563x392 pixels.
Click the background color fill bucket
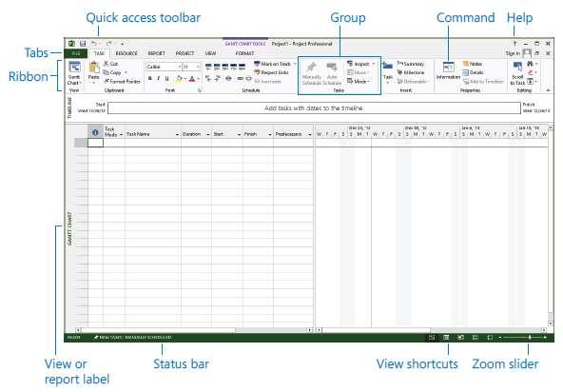180,78
